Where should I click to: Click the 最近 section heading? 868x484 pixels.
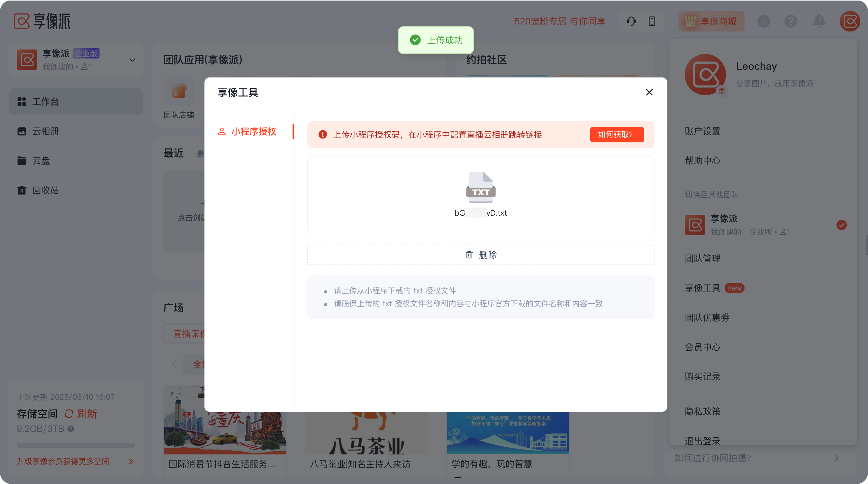pyautogui.click(x=174, y=153)
